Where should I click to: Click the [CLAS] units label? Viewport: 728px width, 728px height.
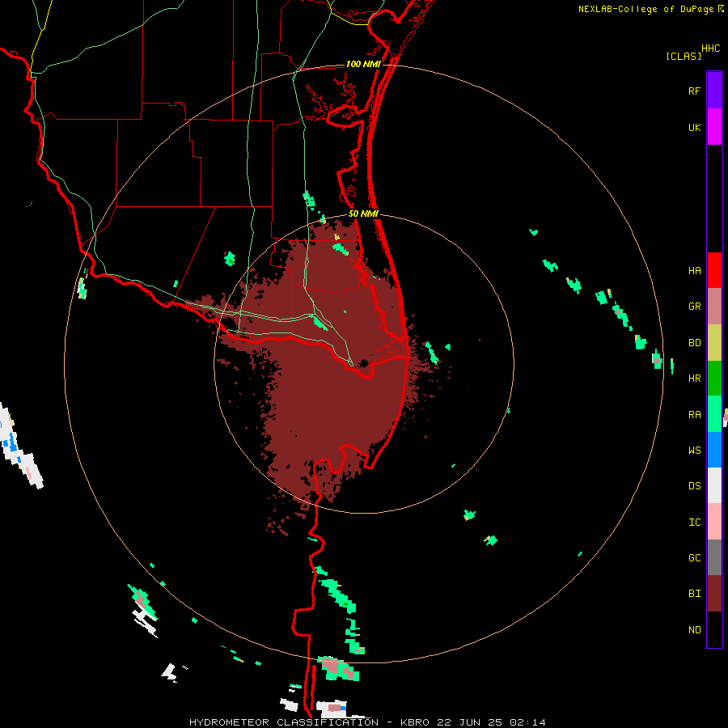pos(684,57)
